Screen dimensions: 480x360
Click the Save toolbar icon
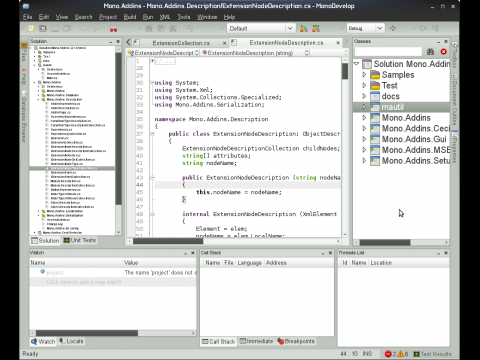55,29
